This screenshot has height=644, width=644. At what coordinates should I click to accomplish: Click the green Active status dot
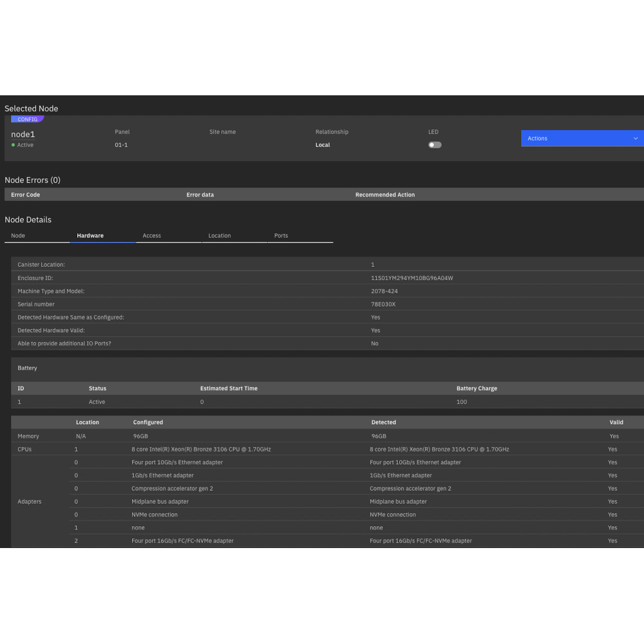pyautogui.click(x=13, y=146)
